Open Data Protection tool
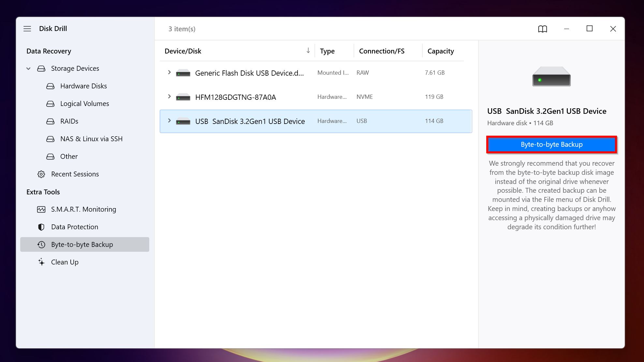 [x=75, y=227]
